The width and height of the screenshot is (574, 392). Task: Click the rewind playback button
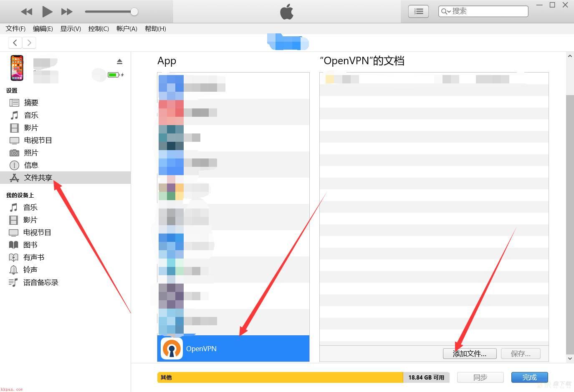click(27, 12)
